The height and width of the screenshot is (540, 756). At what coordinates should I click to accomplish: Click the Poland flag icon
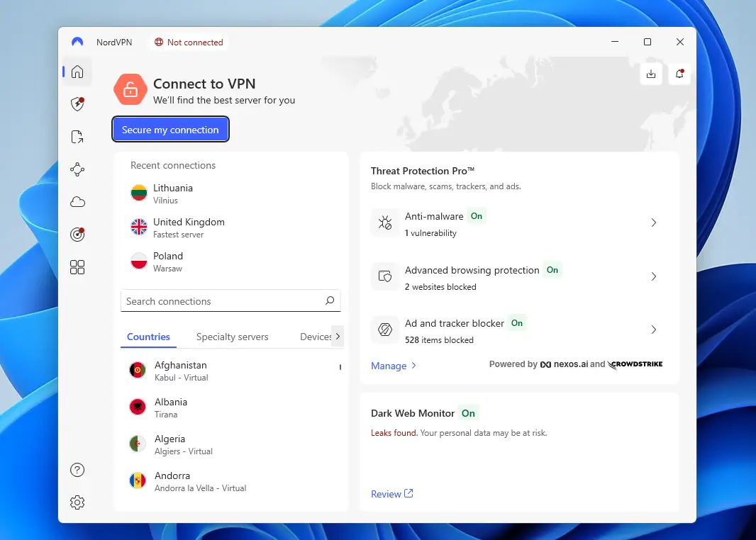point(139,261)
